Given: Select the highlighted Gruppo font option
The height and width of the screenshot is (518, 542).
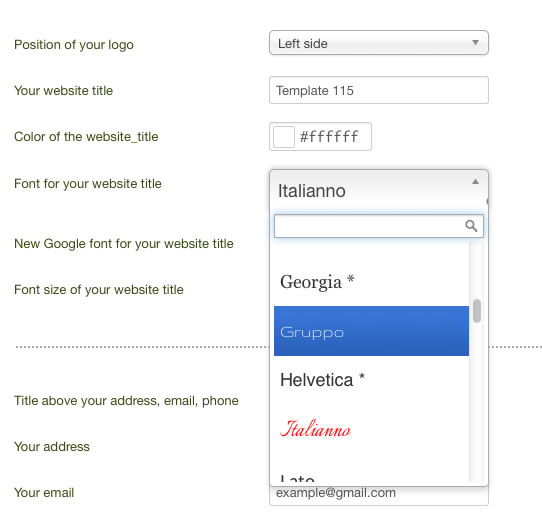Looking at the screenshot, I should (x=371, y=331).
